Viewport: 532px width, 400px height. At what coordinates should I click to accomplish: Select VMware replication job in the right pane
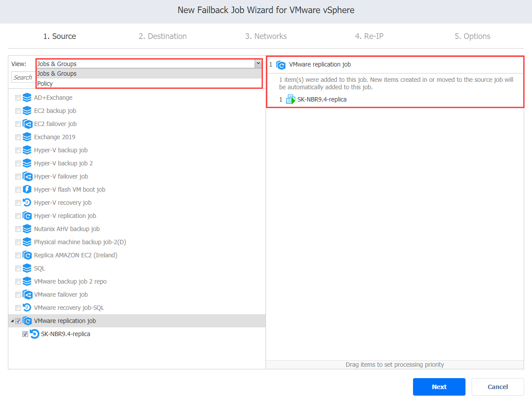[320, 64]
